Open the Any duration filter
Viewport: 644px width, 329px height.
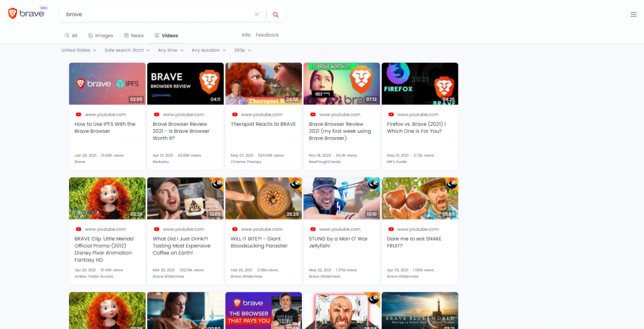click(x=208, y=50)
